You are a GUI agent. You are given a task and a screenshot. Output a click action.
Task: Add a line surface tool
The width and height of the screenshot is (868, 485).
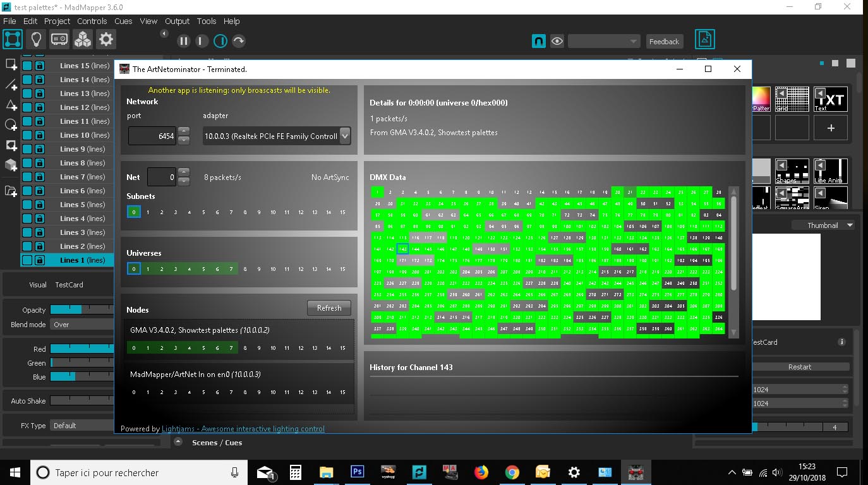[x=11, y=85]
